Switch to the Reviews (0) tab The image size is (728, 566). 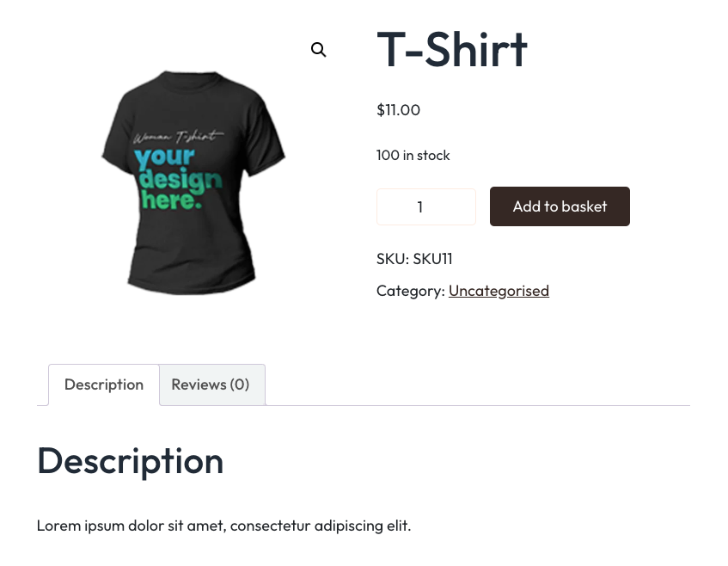pyautogui.click(x=210, y=385)
